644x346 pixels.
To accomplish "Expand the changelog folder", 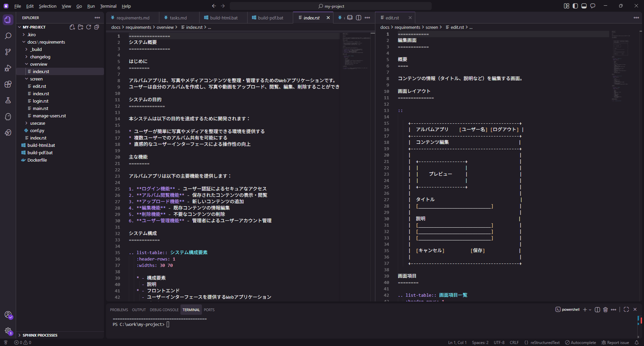I will point(40,57).
